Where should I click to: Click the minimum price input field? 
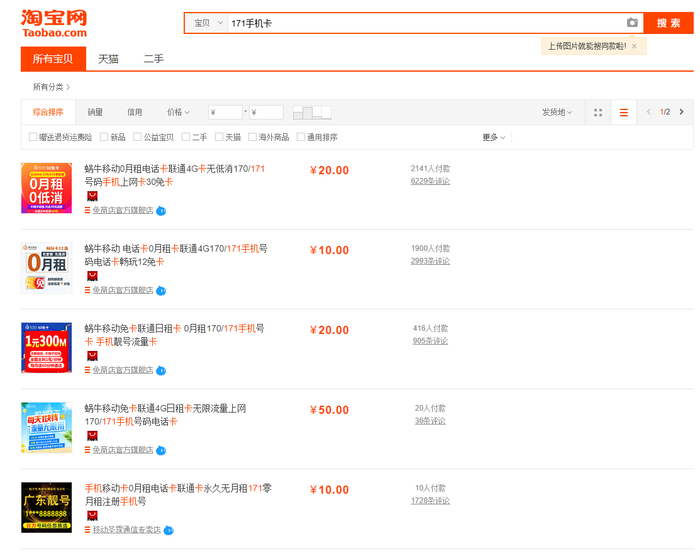(x=225, y=112)
